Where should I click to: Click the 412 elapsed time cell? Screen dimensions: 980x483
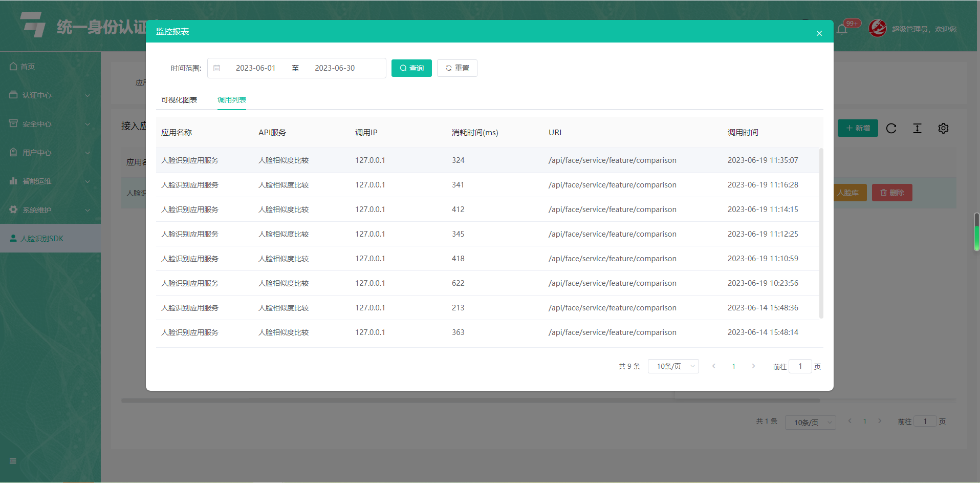pyautogui.click(x=458, y=209)
